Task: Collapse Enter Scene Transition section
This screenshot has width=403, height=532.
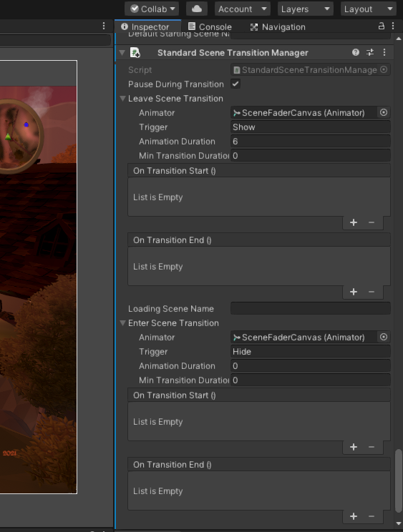Action: [123, 323]
